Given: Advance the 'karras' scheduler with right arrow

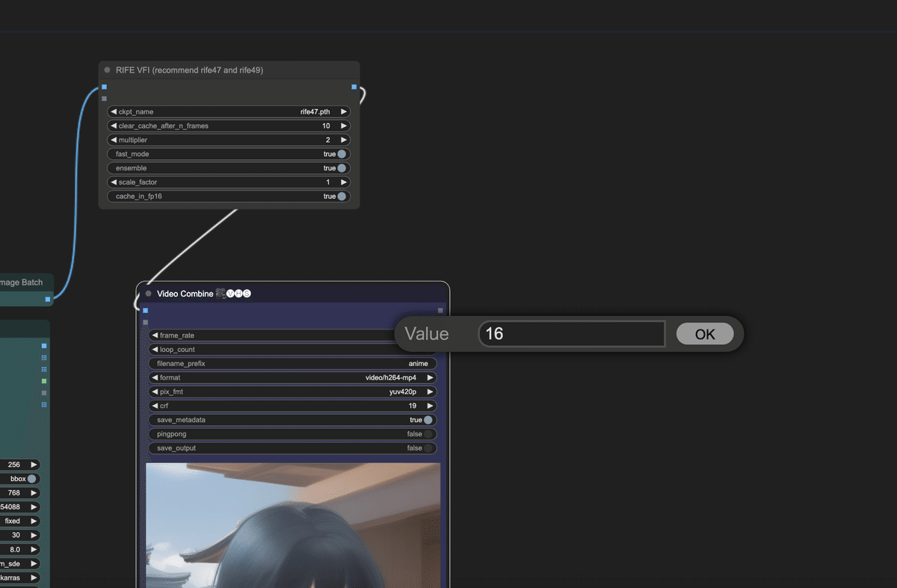Looking at the screenshot, I should coord(33,578).
